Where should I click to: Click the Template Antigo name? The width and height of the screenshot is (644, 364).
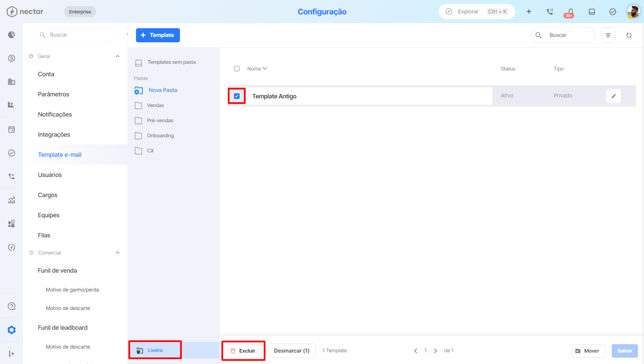pyautogui.click(x=274, y=96)
